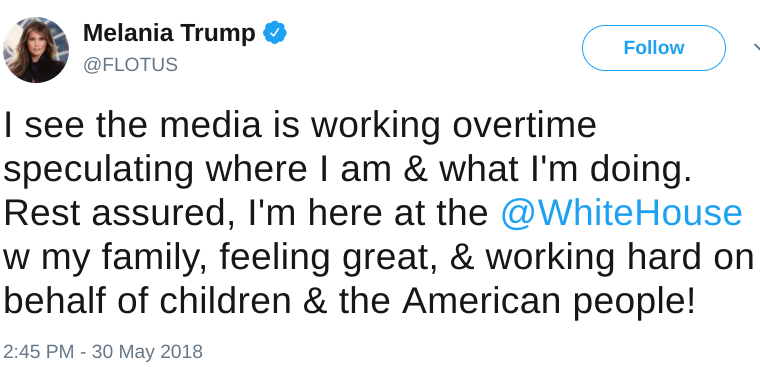Click the @FLOTUS handle under the name

coord(130,64)
